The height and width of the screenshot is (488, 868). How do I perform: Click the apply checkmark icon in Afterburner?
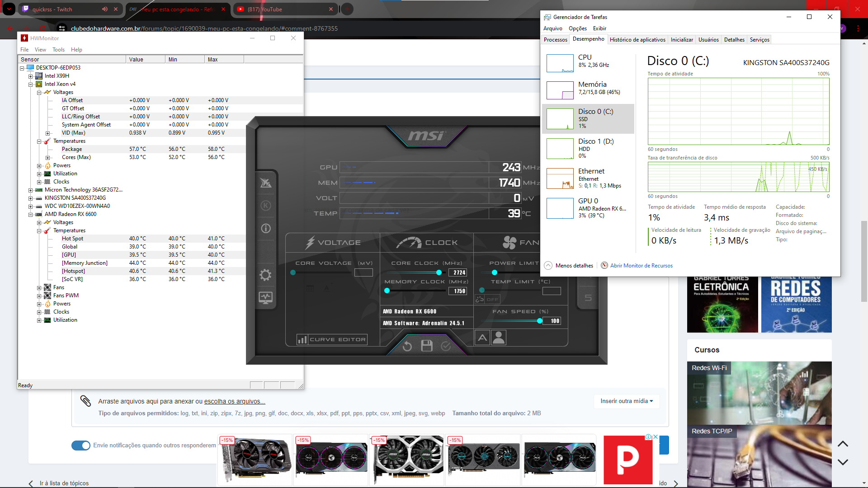pos(446,346)
